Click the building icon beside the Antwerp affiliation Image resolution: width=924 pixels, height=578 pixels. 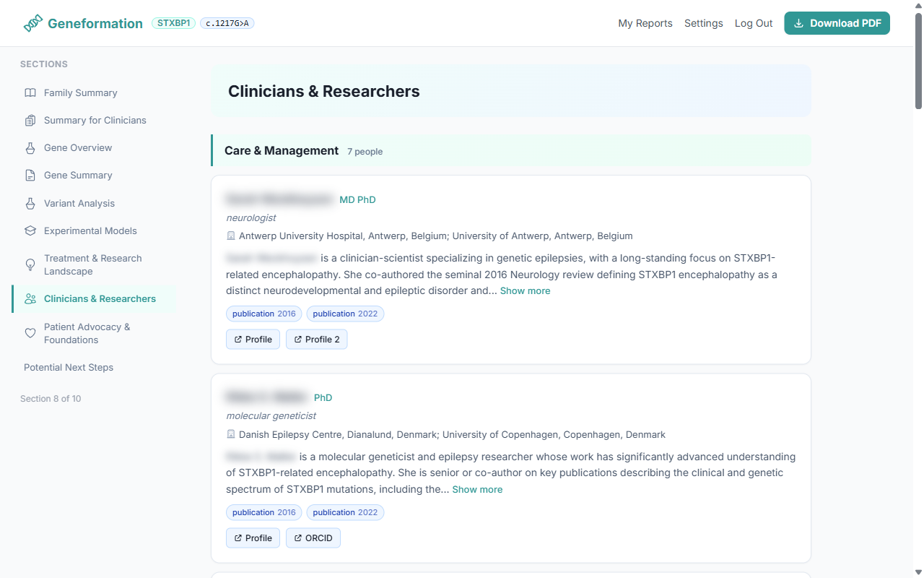[231, 236]
